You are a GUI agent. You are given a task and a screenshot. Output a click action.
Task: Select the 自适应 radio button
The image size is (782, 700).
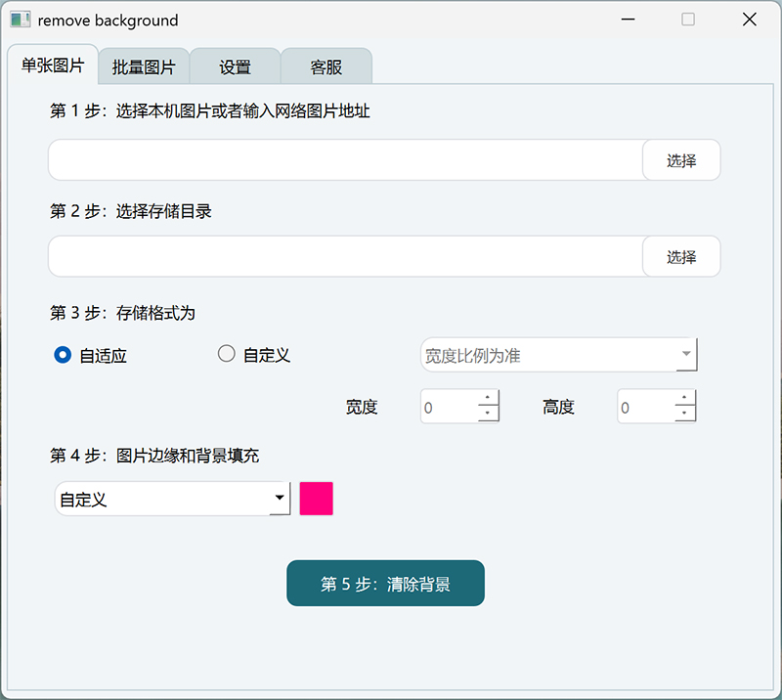click(x=63, y=355)
